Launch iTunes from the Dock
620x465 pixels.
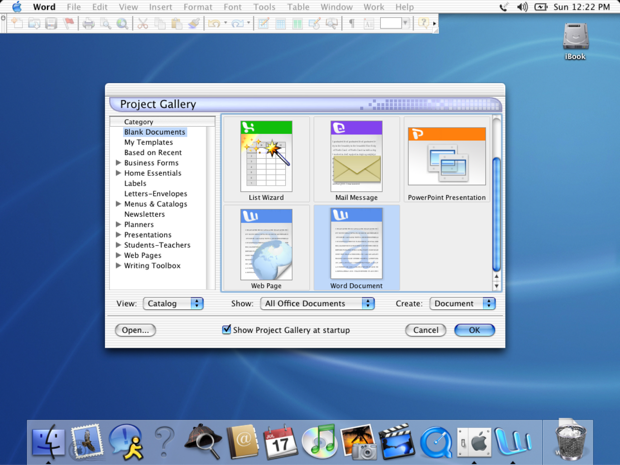click(x=319, y=441)
